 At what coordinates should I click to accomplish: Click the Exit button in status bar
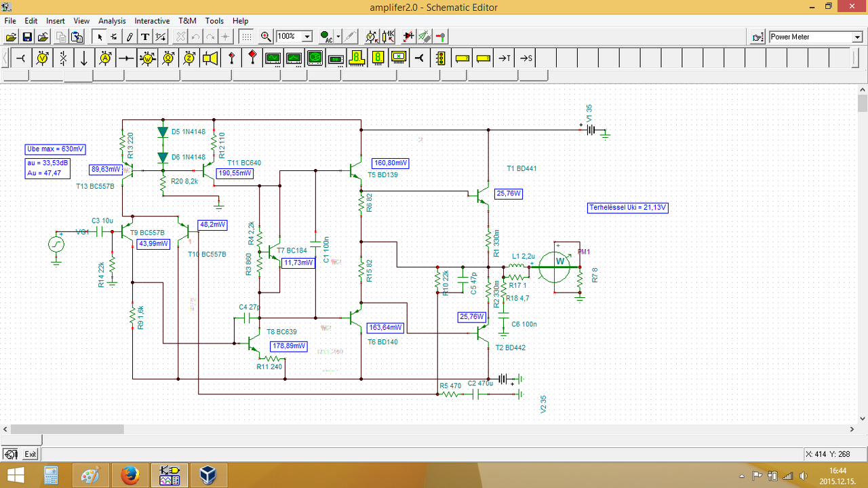coord(31,454)
